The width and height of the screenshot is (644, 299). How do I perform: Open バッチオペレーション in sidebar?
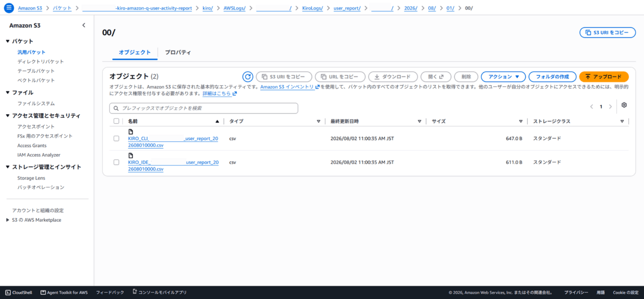(x=41, y=187)
